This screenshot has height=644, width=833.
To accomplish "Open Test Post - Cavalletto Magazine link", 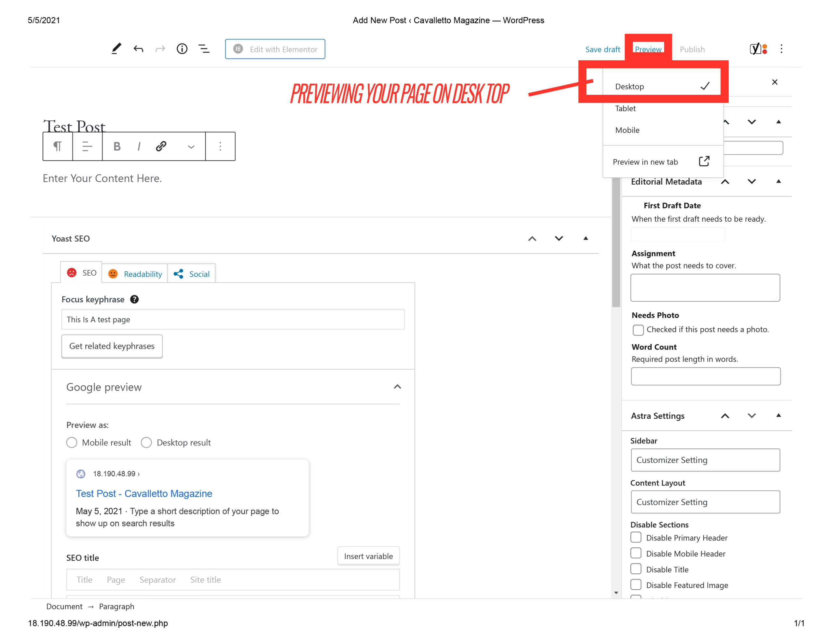I will (144, 493).
